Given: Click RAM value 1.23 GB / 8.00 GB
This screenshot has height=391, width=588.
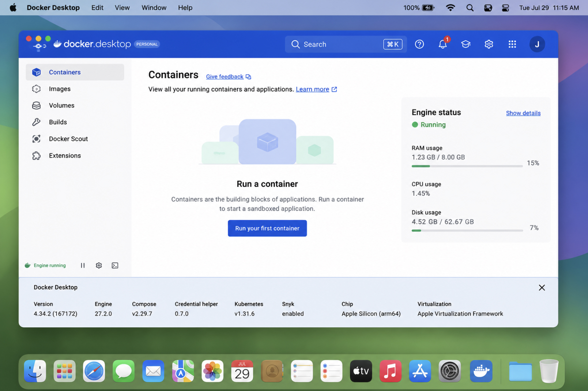Looking at the screenshot, I should pyautogui.click(x=438, y=157).
